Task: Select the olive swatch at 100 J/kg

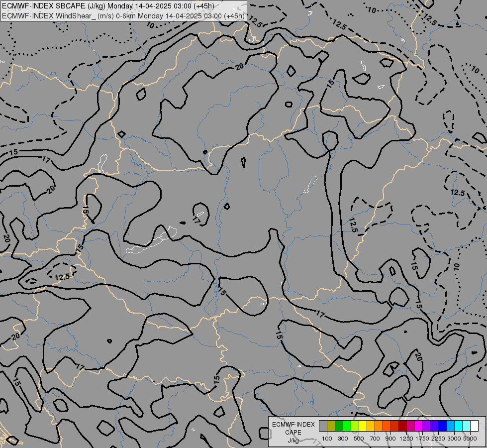Action: pos(331,426)
